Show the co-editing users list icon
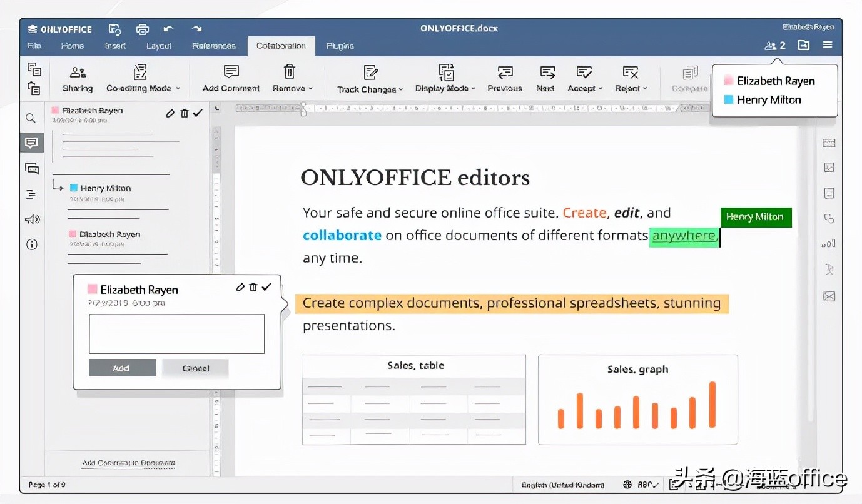This screenshot has width=862, height=504. coord(775,46)
